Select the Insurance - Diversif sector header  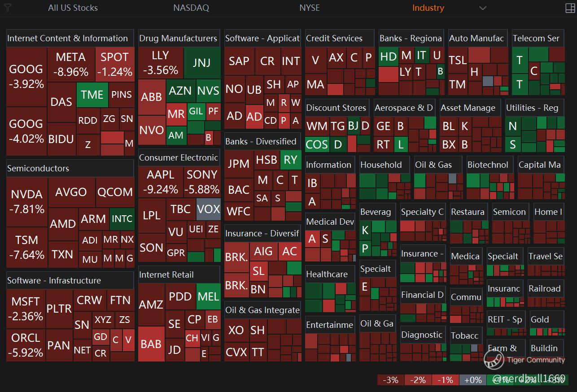click(262, 233)
